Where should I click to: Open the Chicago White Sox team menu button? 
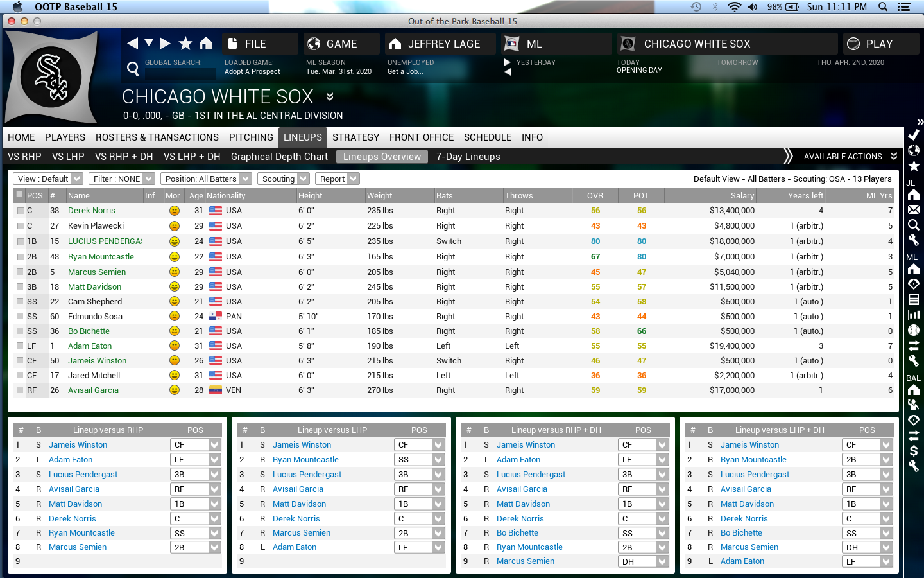coord(728,44)
